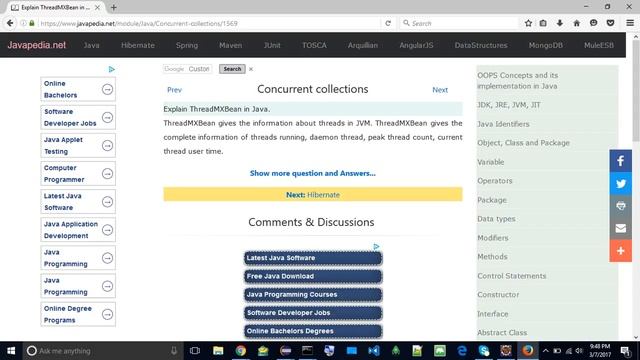Viewport: 640px width, 360px height.
Task: Go back with the browser back arrow
Action: tap(10, 23)
